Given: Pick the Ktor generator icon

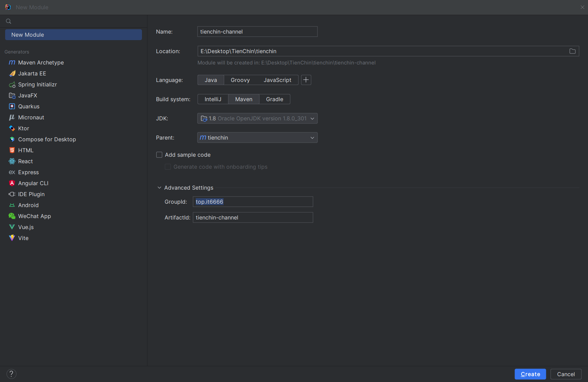Looking at the screenshot, I should pos(12,128).
